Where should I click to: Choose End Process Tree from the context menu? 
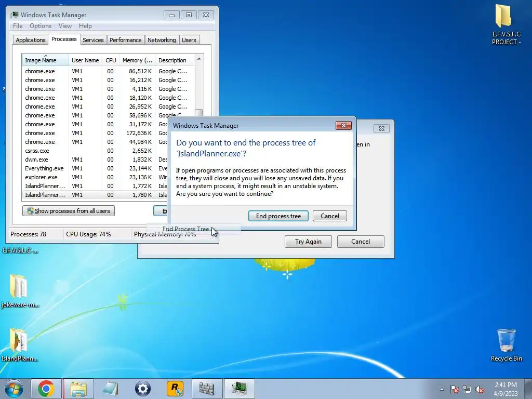185,229
